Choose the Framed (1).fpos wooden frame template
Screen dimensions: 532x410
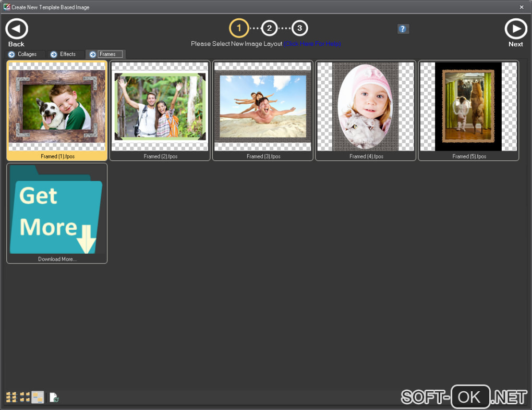pos(57,110)
